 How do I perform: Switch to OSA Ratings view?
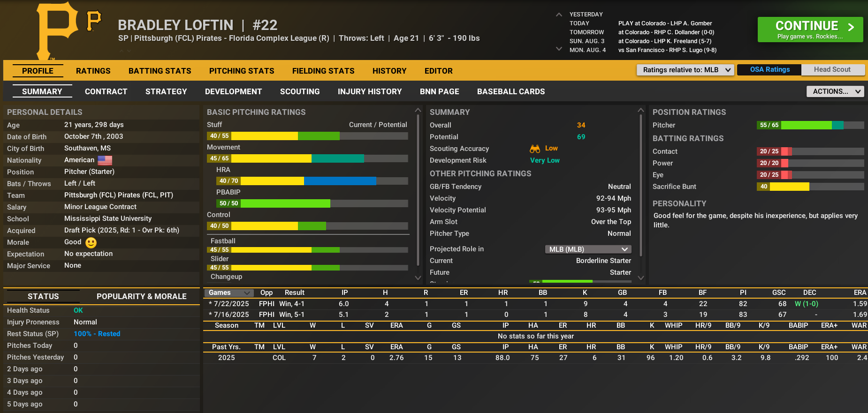click(769, 70)
